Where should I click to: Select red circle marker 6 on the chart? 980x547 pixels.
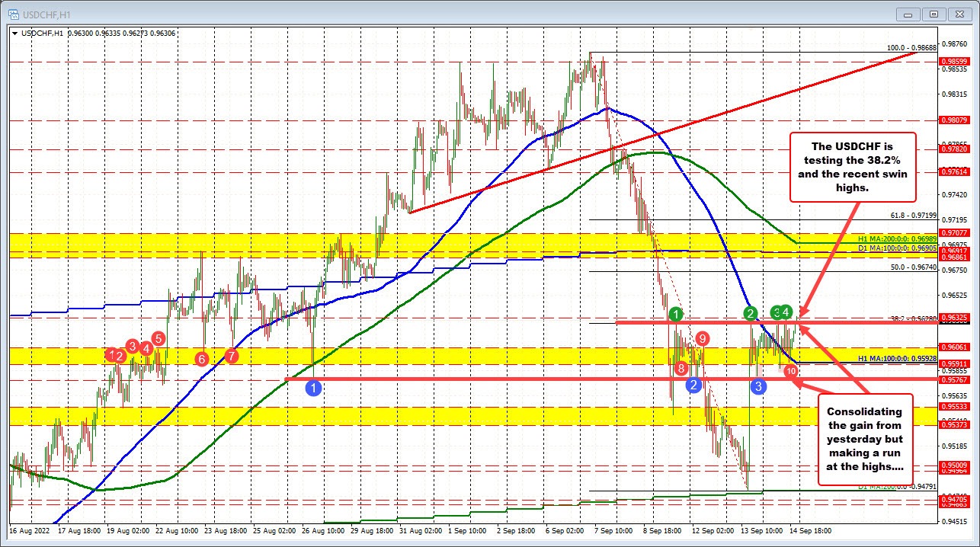click(201, 358)
